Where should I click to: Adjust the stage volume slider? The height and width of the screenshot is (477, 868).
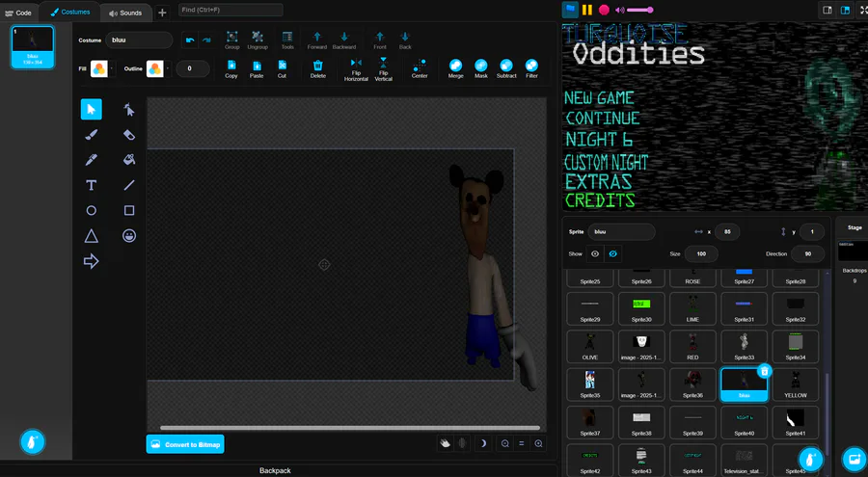tap(639, 10)
